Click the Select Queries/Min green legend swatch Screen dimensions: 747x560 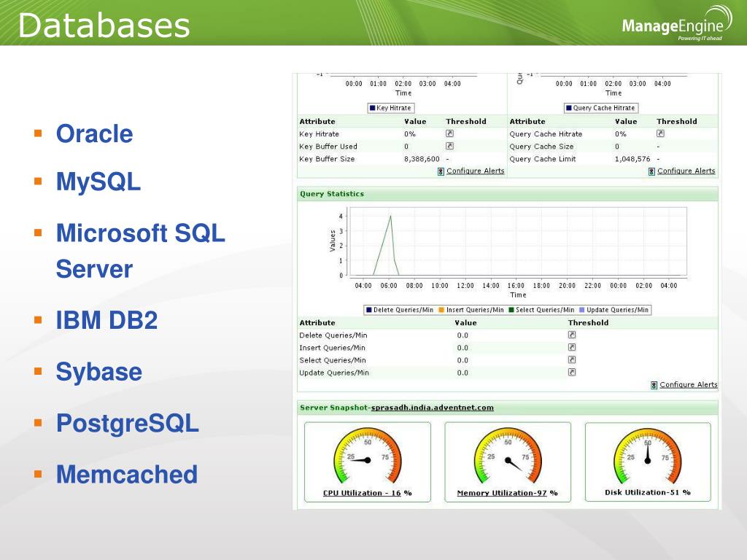pos(511,310)
